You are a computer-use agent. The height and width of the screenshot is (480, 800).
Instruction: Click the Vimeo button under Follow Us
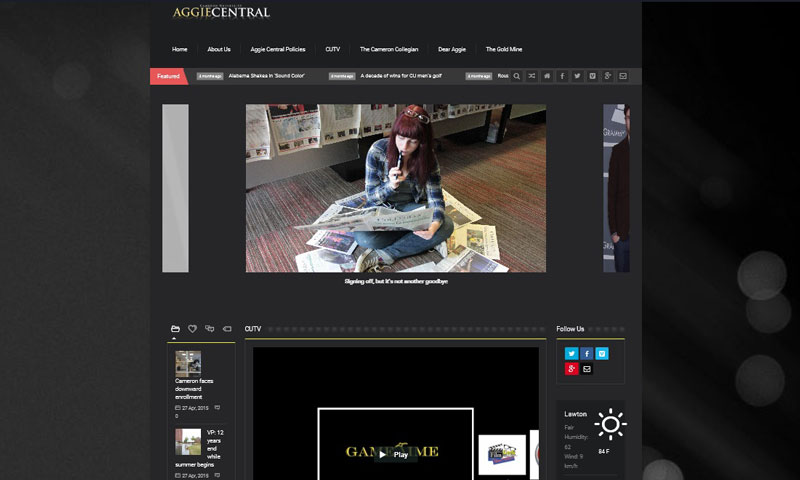tap(602, 353)
